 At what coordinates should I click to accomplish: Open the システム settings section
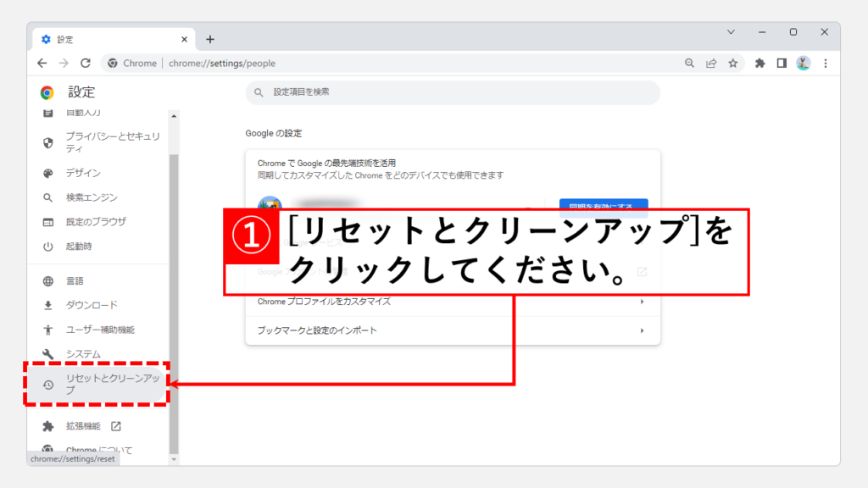[98, 353]
